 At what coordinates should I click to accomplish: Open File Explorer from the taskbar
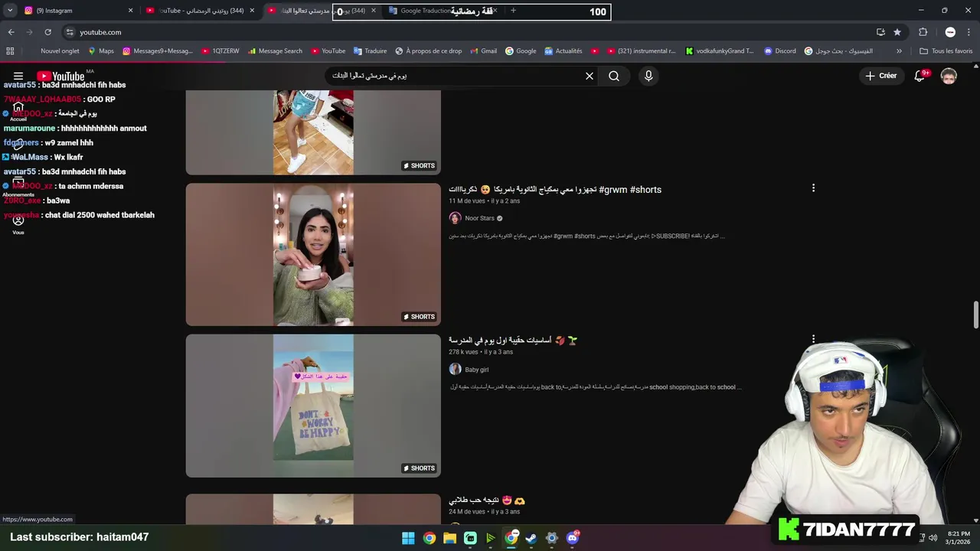click(449, 538)
